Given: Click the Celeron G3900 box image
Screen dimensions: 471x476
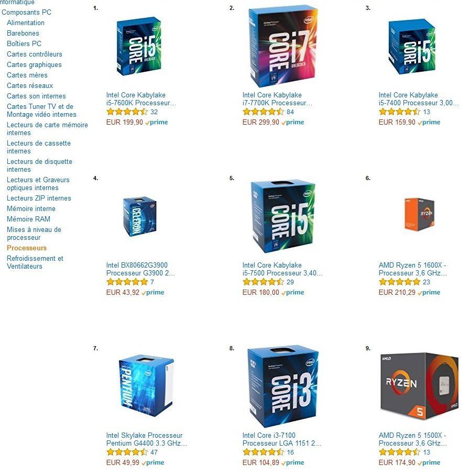Looking at the screenshot, I should pos(139,216).
